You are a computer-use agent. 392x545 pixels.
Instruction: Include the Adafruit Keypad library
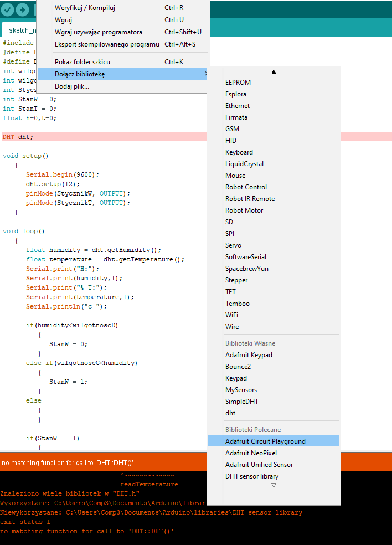click(274, 355)
